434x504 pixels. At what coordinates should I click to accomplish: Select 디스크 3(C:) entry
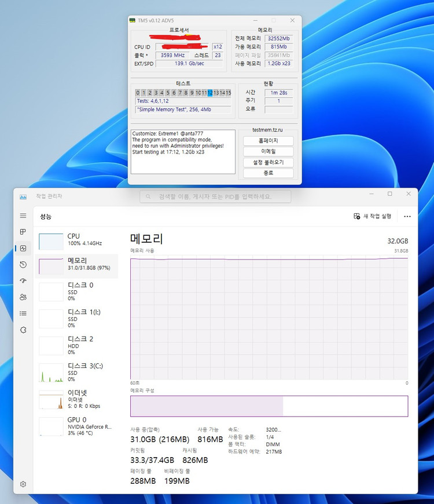77,372
